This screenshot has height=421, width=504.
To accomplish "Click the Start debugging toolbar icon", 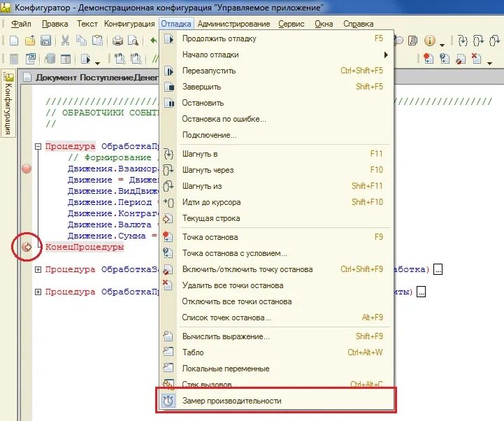I will (85, 59).
